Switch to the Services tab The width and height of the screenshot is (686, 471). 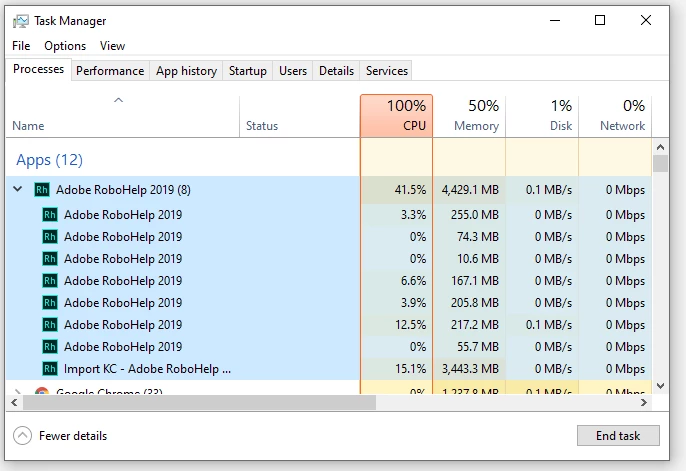[x=387, y=71]
